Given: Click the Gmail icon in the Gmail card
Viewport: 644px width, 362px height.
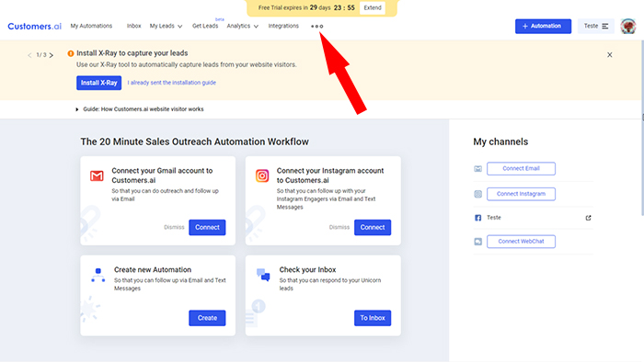Looking at the screenshot, I should [x=97, y=175].
